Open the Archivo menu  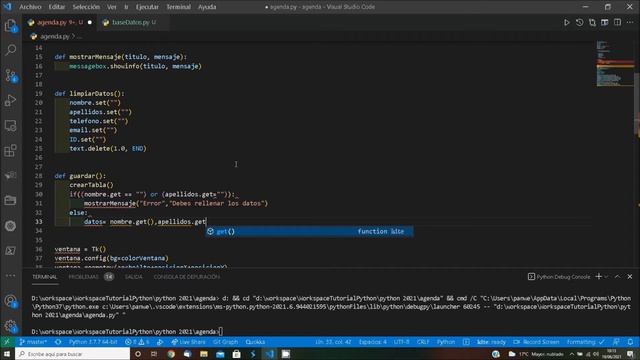[x=30, y=7]
